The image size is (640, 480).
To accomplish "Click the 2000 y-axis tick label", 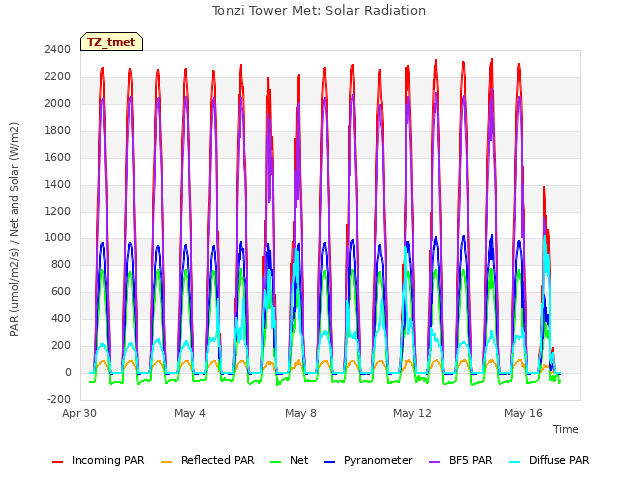I will point(58,103).
